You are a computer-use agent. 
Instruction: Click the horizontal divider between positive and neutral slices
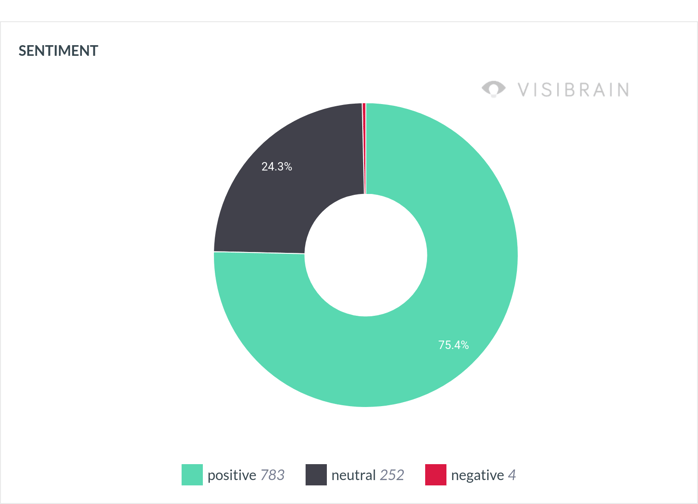[x=259, y=252]
